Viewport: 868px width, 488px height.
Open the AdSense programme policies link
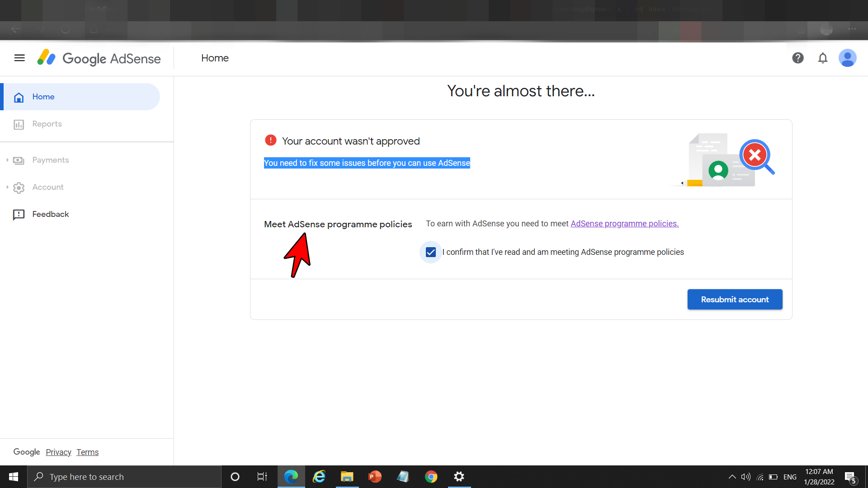click(x=624, y=224)
